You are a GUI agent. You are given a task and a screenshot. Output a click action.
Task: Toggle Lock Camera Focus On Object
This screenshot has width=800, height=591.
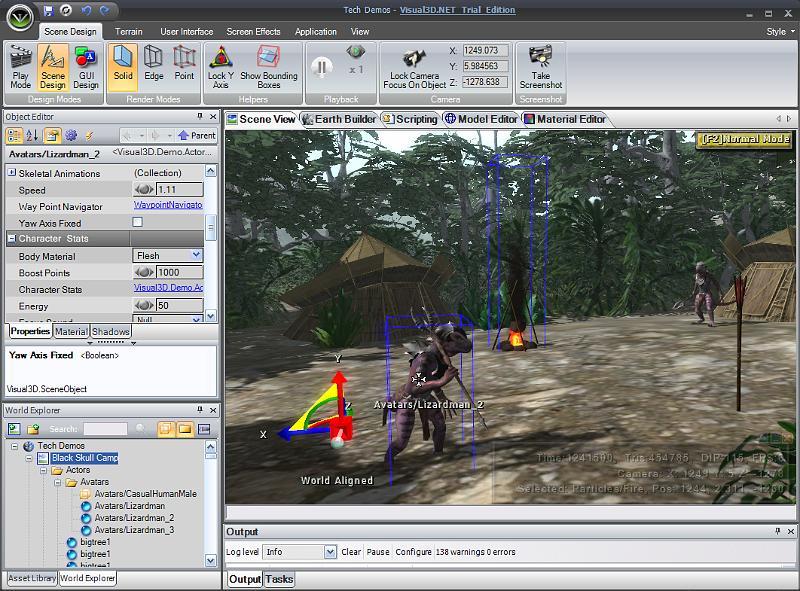click(x=414, y=67)
